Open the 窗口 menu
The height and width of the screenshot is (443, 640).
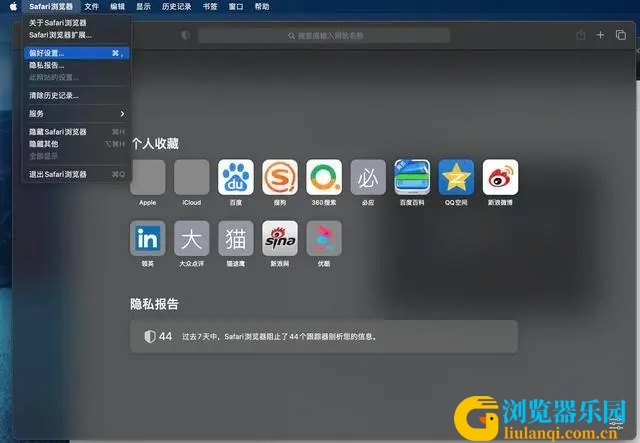click(x=236, y=7)
